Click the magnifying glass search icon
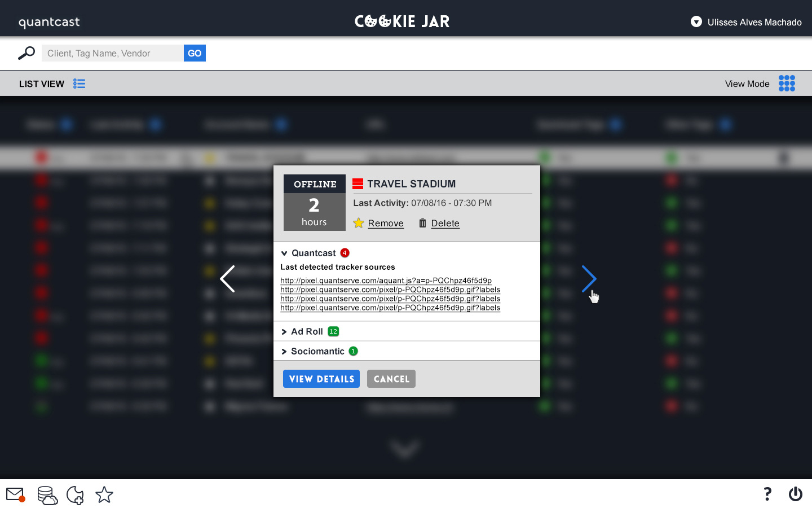 pyautogui.click(x=26, y=53)
